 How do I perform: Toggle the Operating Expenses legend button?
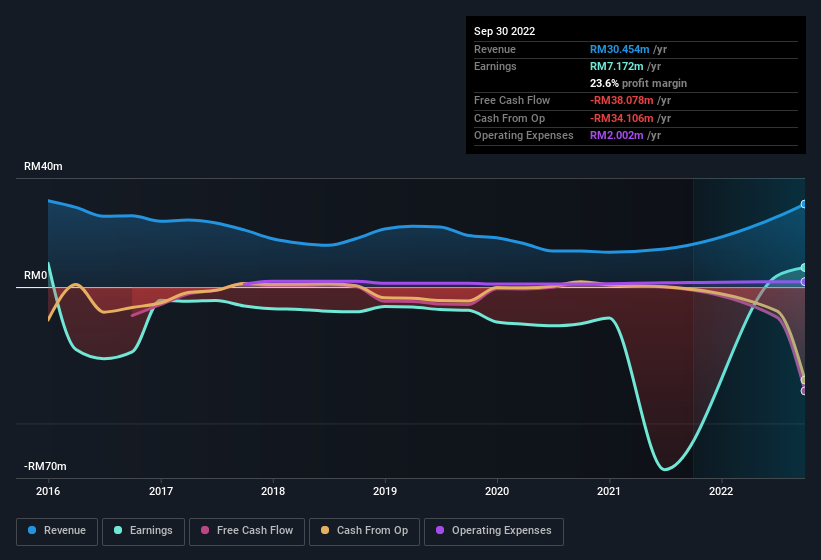(x=494, y=531)
